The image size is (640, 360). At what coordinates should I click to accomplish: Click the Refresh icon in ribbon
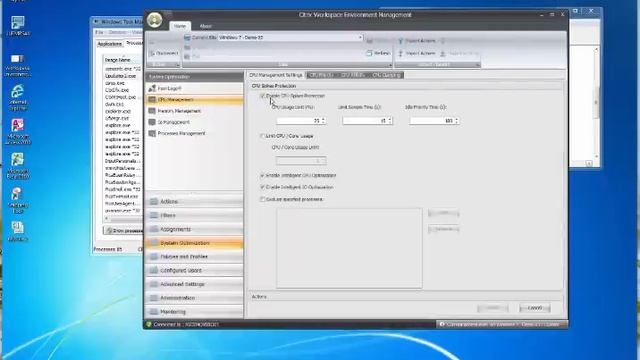(369, 53)
